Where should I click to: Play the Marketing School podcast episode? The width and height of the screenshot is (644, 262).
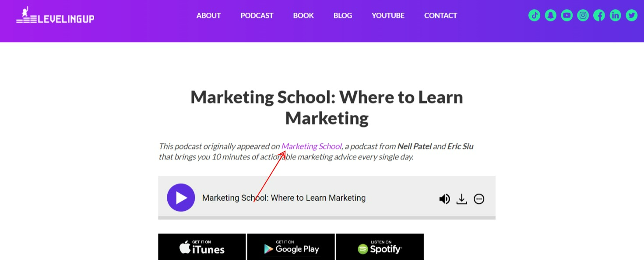pos(181,198)
